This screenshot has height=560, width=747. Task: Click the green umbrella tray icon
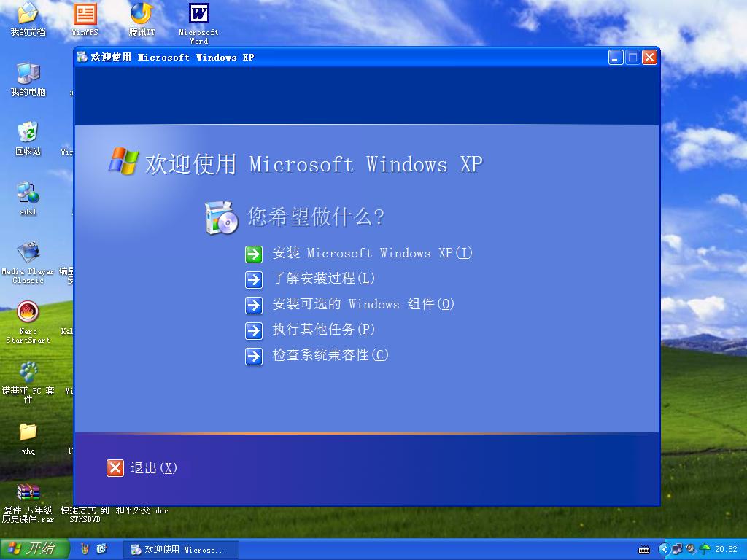[704, 549]
